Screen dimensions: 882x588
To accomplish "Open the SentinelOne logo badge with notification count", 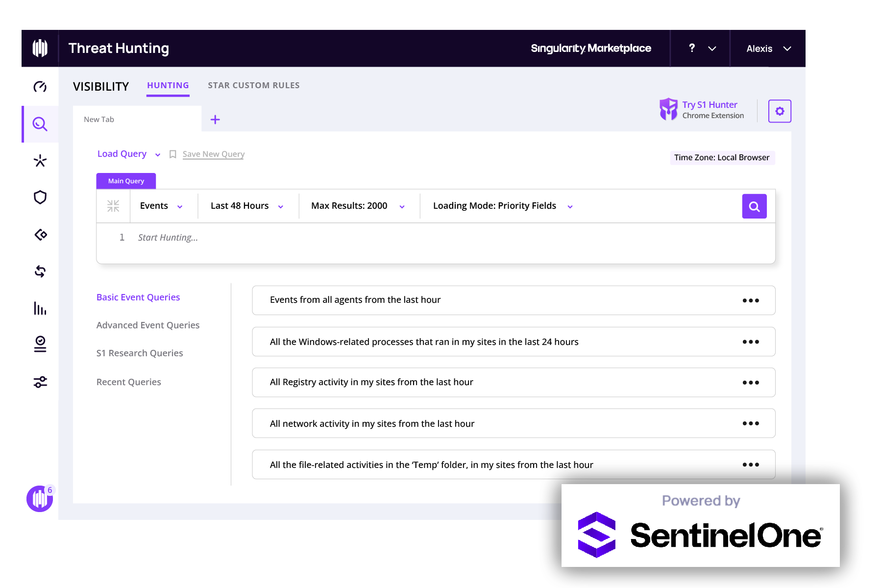I will (x=39, y=499).
